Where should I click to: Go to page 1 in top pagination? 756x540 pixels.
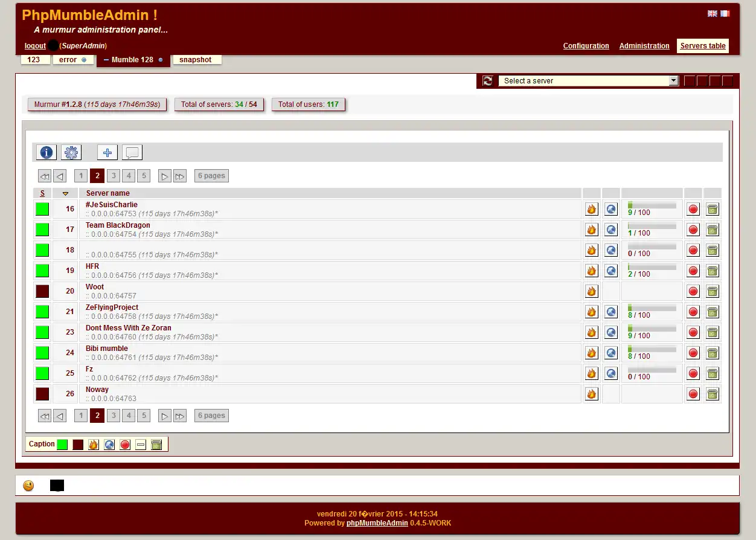[81, 176]
